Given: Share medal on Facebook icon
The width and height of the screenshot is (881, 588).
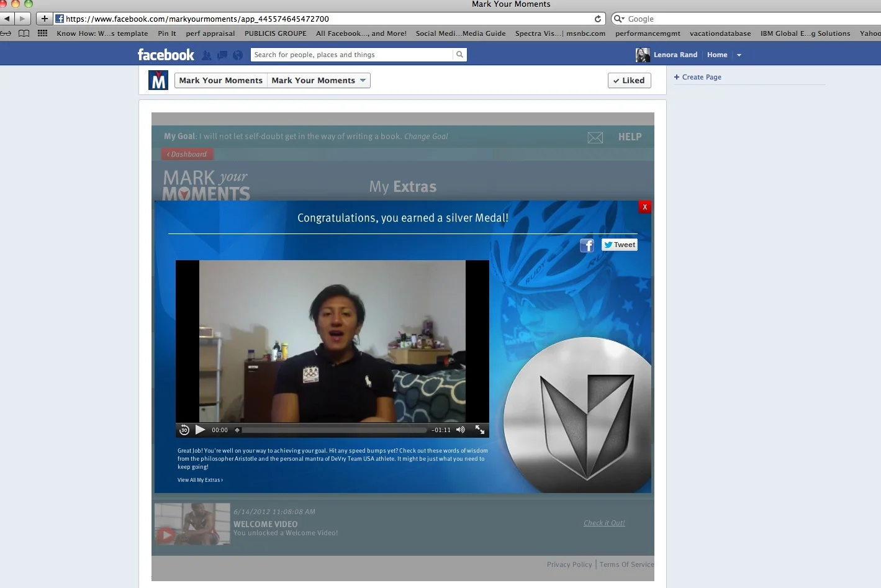Looking at the screenshot, I should pos(587,245).
